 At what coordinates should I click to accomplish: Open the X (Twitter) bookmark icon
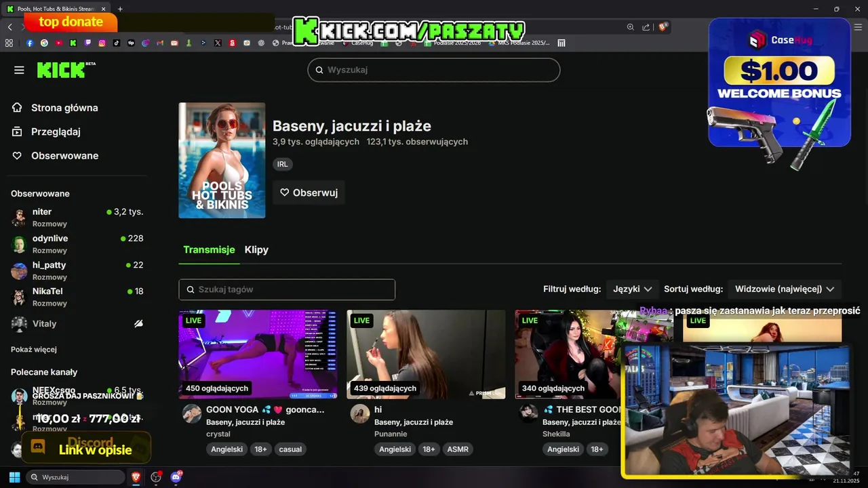pos(218,43)
